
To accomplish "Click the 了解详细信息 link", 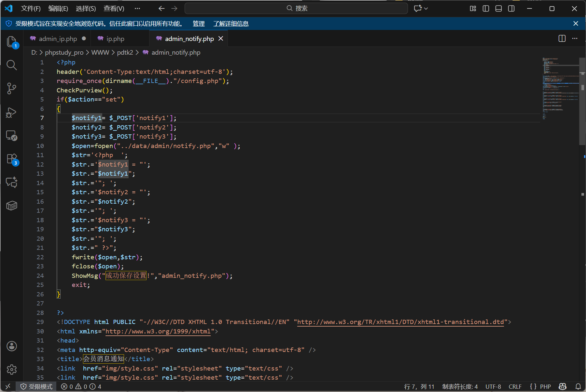I will (231, 23).
